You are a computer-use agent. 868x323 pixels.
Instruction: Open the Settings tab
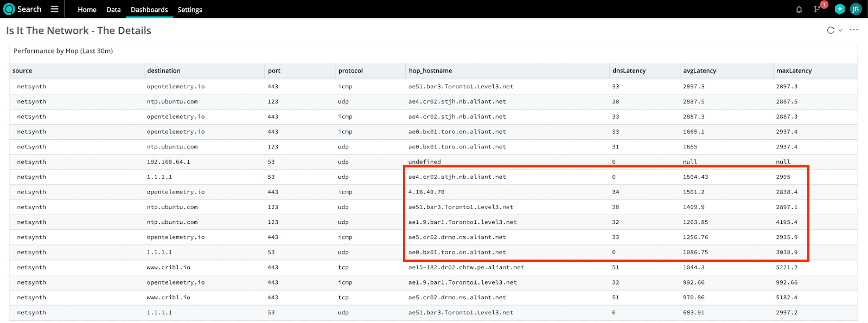coord(190,10)
